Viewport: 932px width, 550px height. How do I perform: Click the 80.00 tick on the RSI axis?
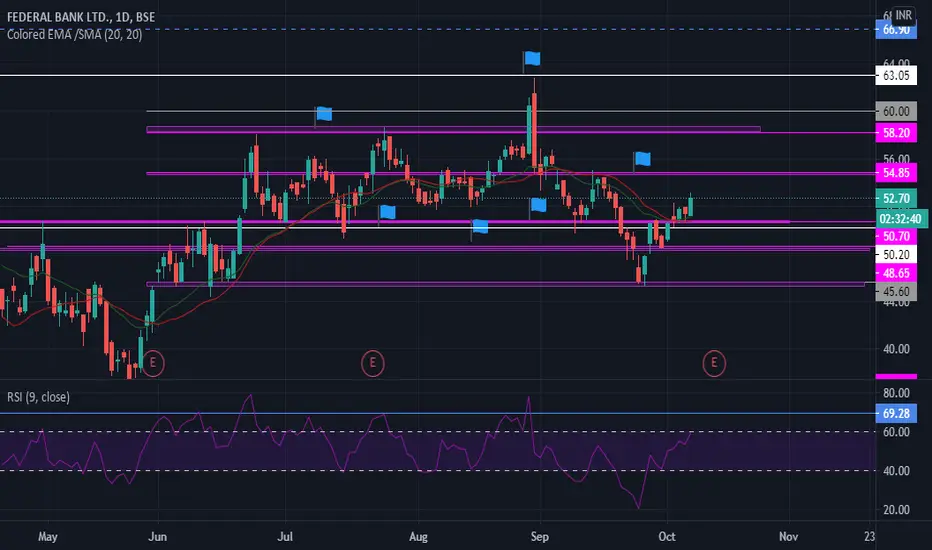(896, 393)
